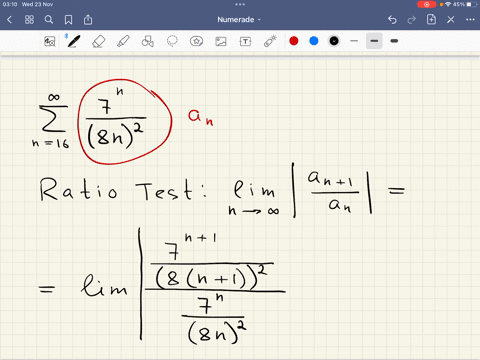Redo the last action
The image size is (480, 360).
tap(412, 20)
